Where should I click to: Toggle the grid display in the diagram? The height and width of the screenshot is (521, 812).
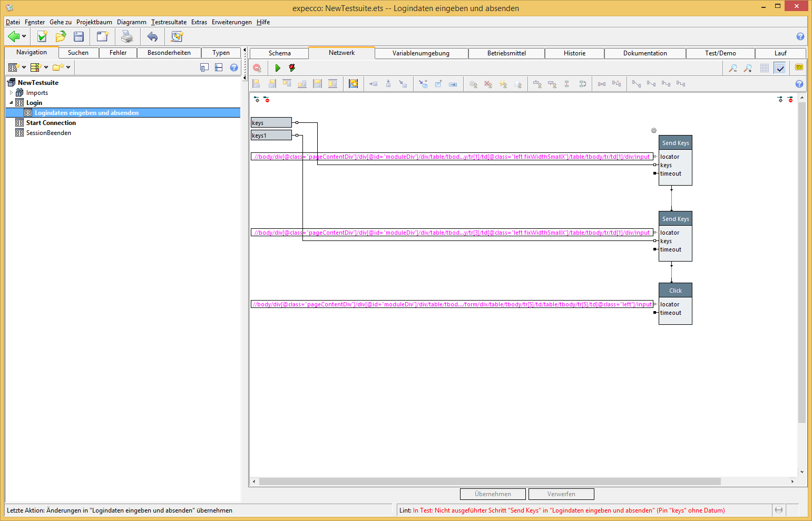765,68
